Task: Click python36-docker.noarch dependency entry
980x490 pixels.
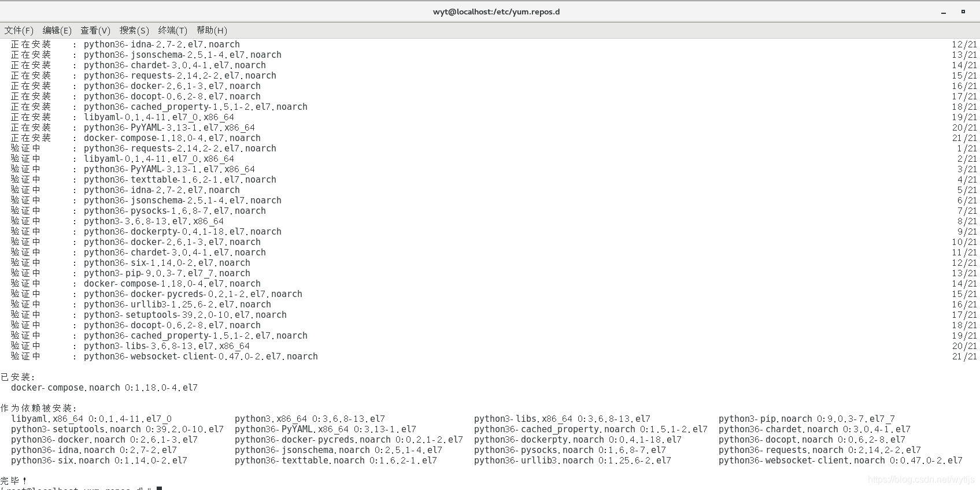Action: [x=104, y=440]
